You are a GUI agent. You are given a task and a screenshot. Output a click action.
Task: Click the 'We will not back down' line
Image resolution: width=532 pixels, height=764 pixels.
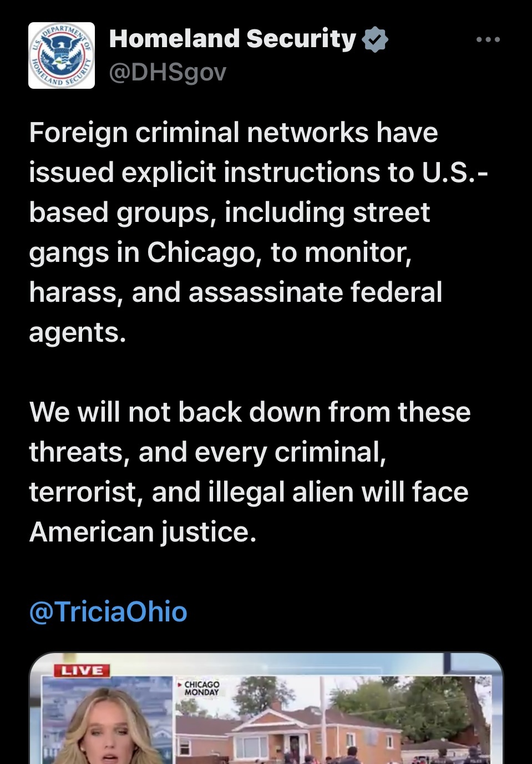250,412
